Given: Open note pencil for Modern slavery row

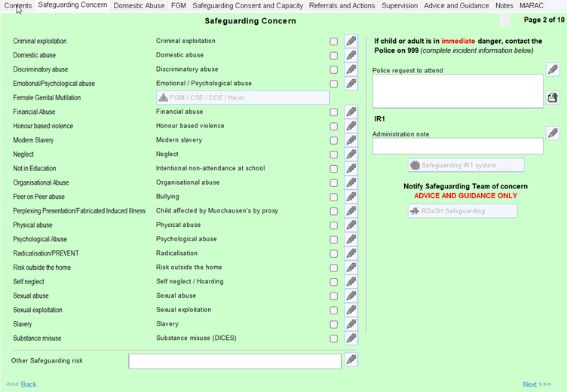Looking at the screenshot, I should 351,140.
